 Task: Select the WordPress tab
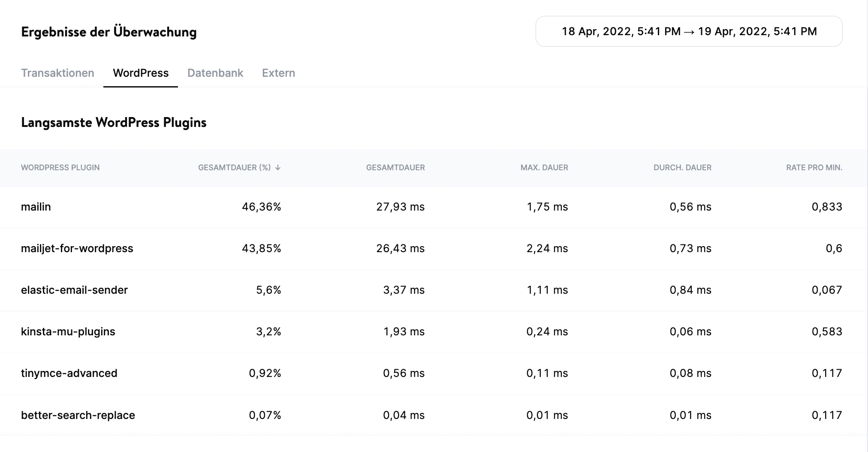140,73
